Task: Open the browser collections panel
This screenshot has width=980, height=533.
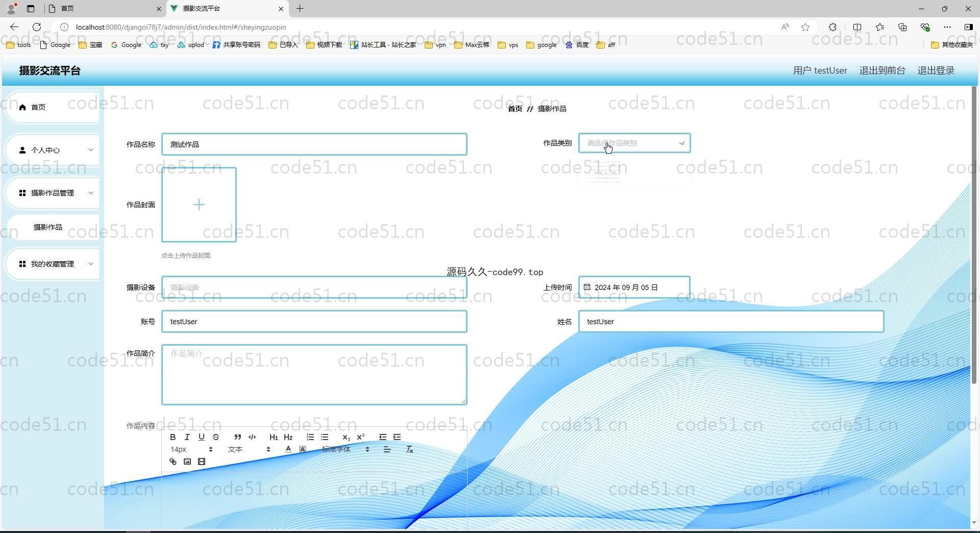Action: coord(902,27)
